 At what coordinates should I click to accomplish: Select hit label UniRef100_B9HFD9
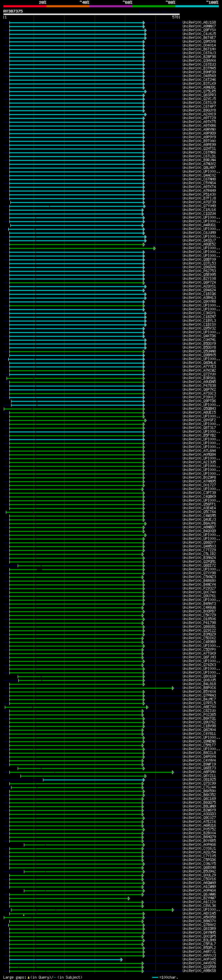pos(199,72)
